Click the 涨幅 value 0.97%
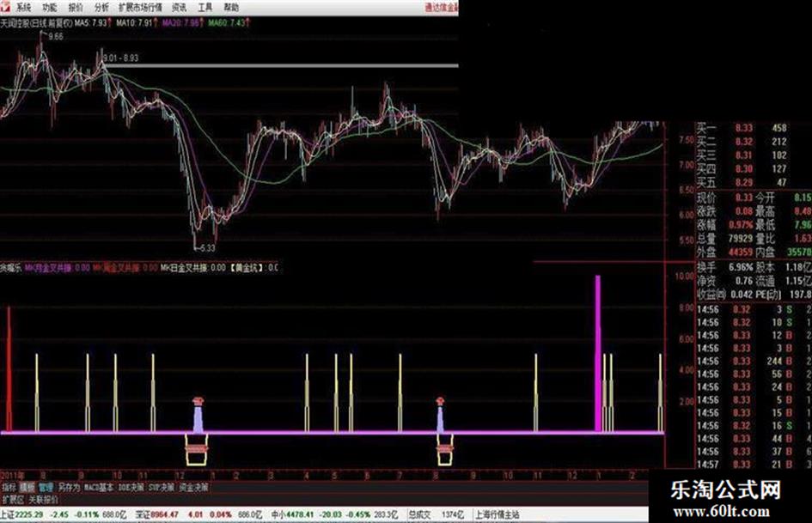Image resolution: width=812 pixels, height=523 pixels. [x=742, y=225]
